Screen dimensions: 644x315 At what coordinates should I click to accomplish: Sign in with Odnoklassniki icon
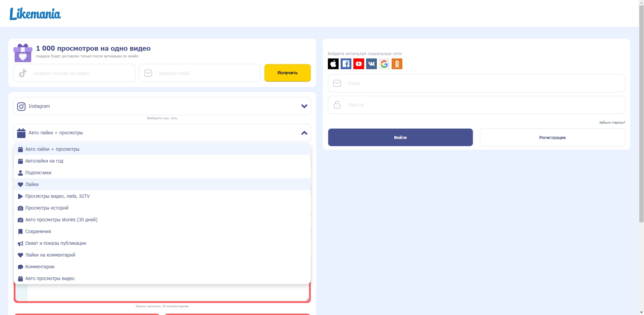397,64
